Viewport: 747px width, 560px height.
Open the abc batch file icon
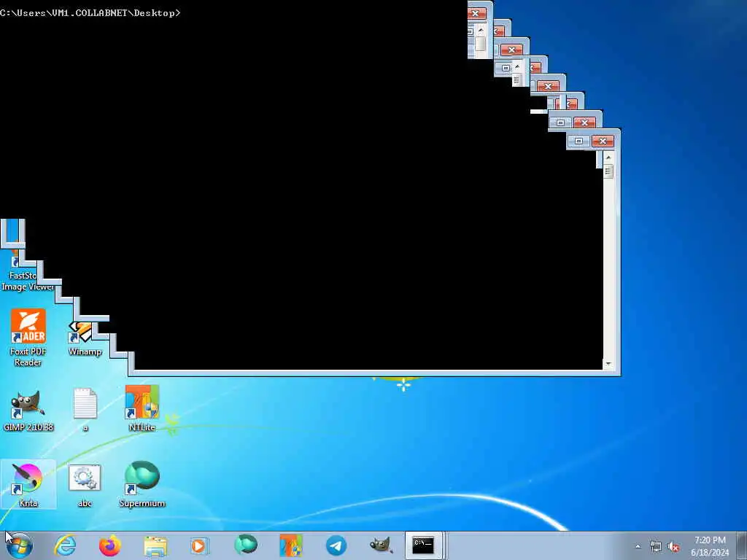(85, 485)
